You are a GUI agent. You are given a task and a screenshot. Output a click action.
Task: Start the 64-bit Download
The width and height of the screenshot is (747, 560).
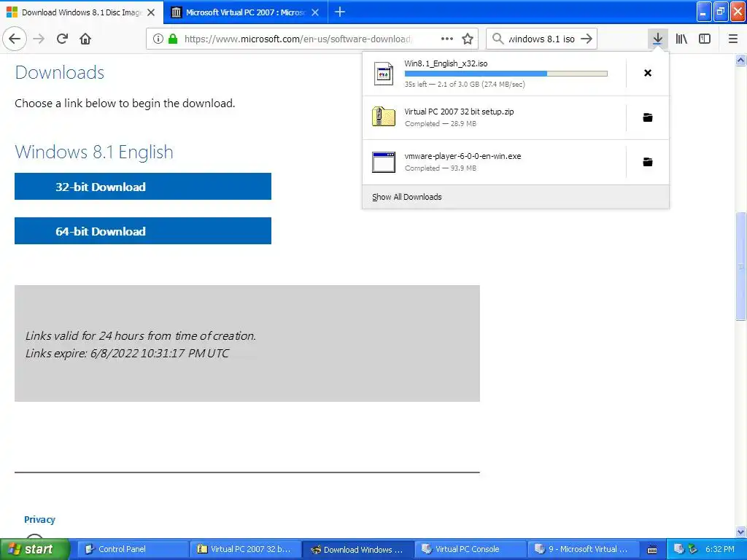tap(143, 231)
